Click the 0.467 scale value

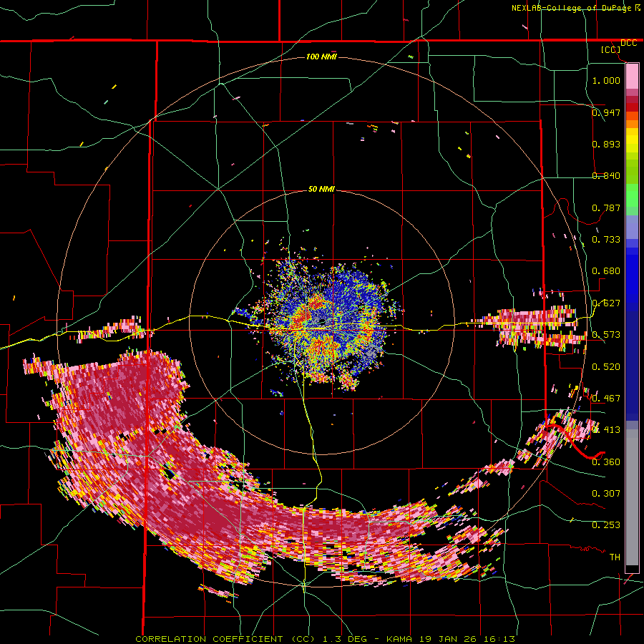pyautogui.click(x=606, y=398)
